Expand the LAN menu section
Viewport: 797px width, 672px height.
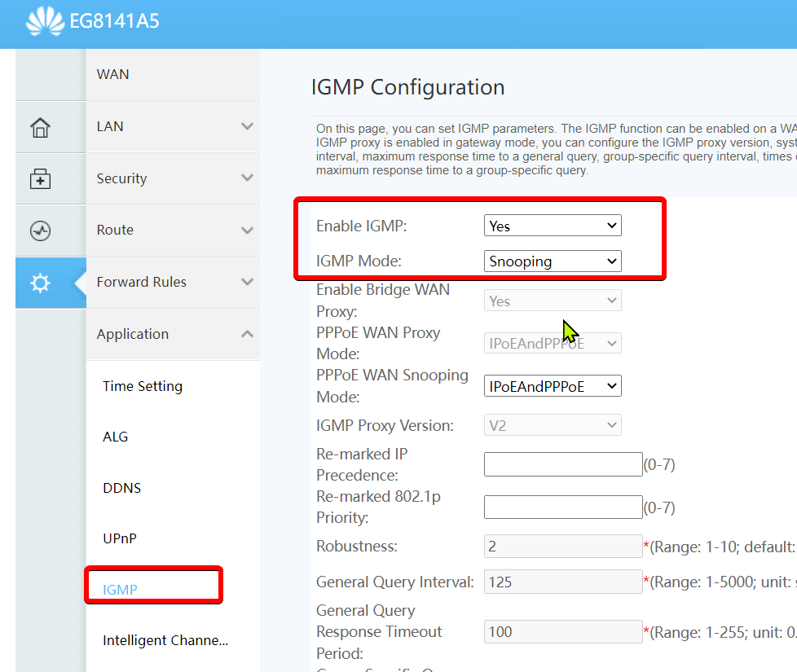click(173, 126)
